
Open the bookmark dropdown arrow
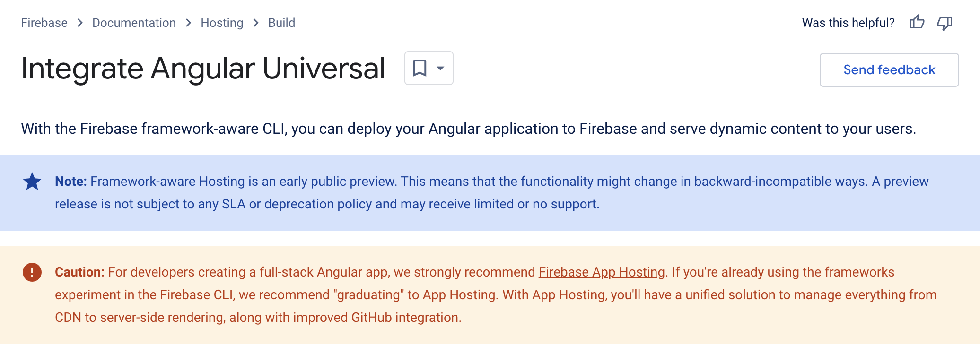tap(440, 68)
